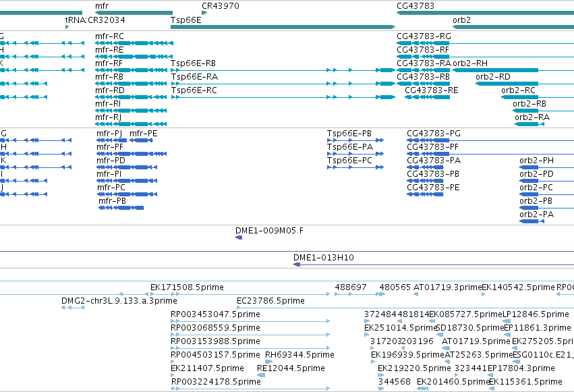Select protein mfr-PD
Screen dimensions: 574x392
pyautogui.click(x=127, y=167)
